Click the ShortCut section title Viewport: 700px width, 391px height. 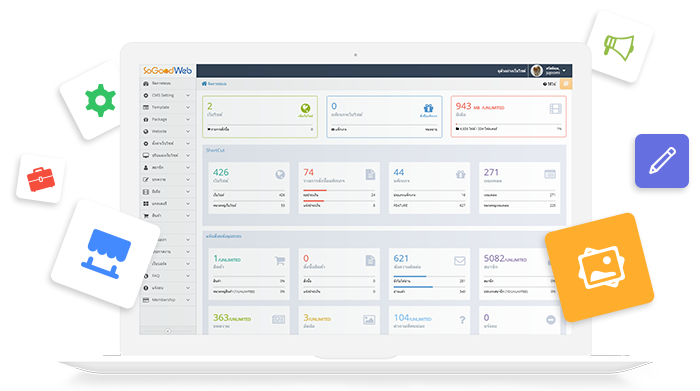(215, 150)
